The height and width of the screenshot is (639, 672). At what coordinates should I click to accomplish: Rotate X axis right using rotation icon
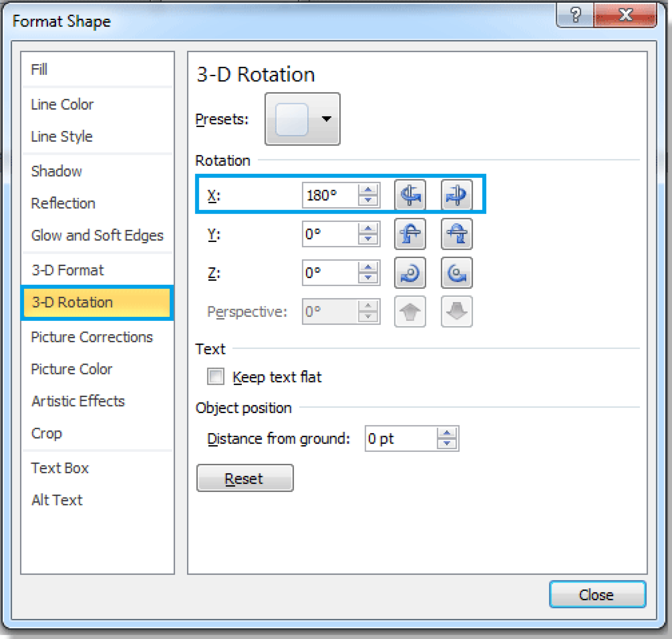click(x=456, y=195)
